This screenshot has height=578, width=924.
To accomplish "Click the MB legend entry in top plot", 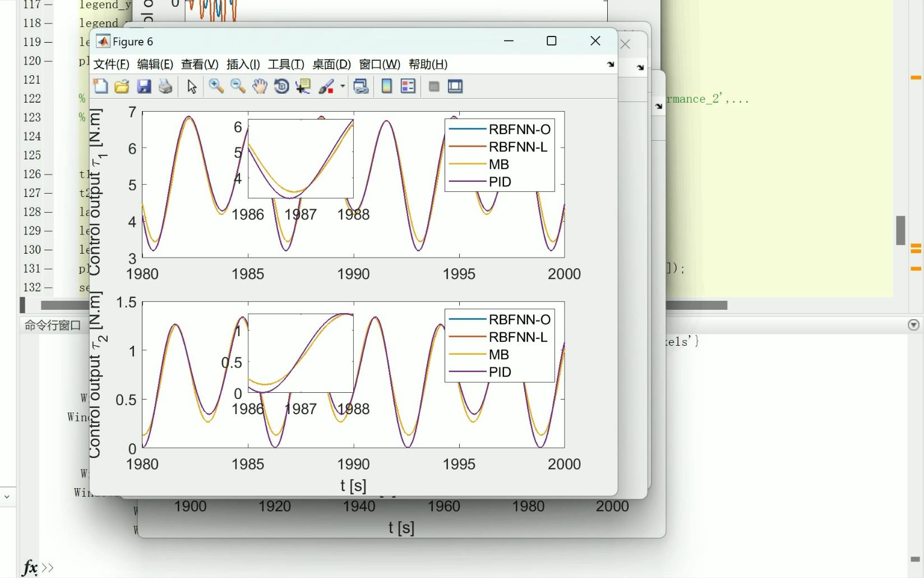I will point(479,164).
